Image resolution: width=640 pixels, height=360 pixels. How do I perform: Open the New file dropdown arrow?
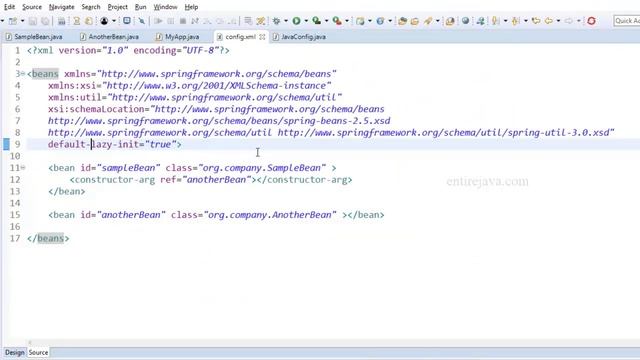tap(22, 21)
